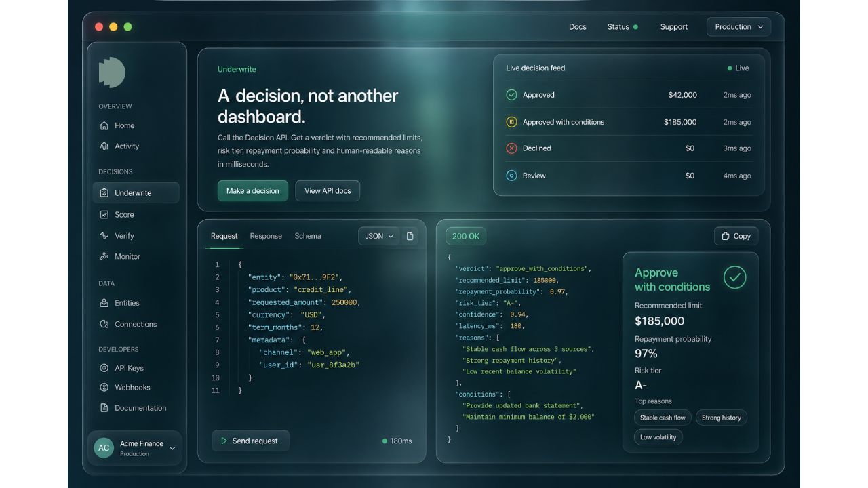Click the play icon in Send request

[x=224, y=441]
